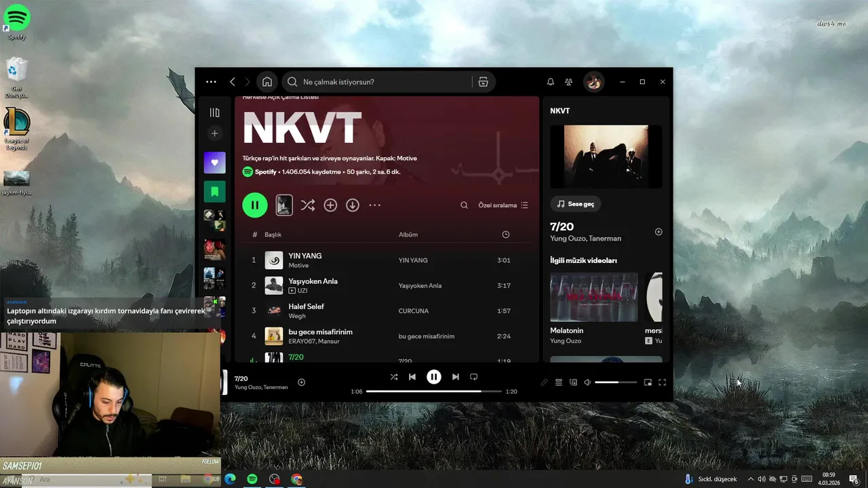Open Spotify shortcut on desktop

(17, 21)
